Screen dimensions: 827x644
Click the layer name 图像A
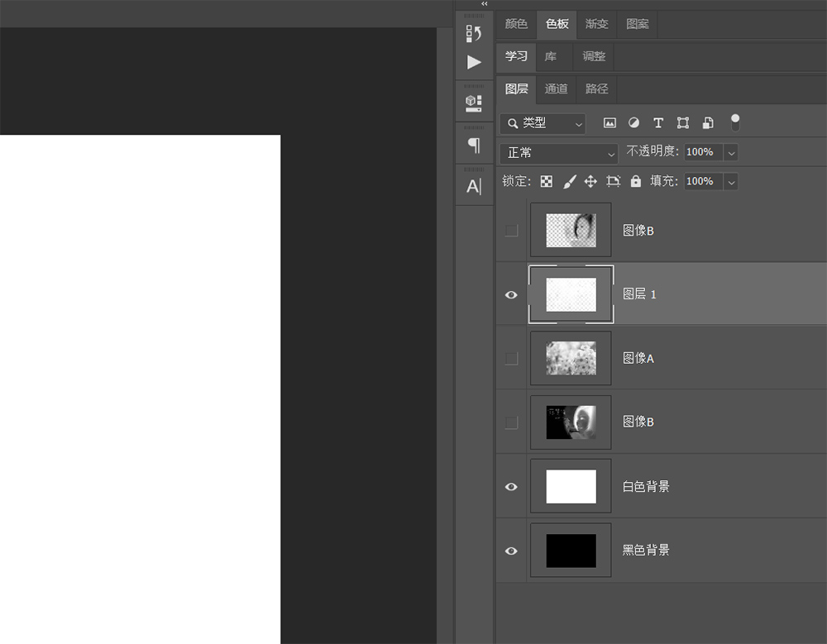638,359
